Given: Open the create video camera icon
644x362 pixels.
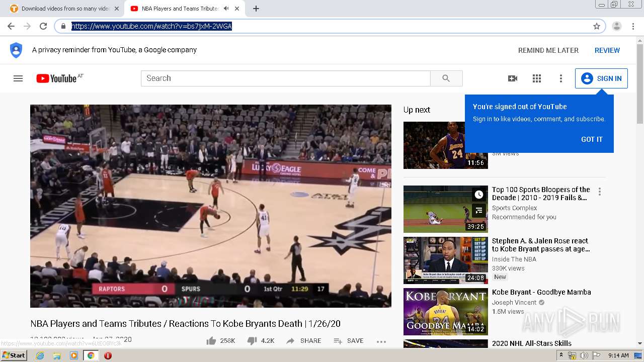Looking at the screenshot, I should point(513,78).
